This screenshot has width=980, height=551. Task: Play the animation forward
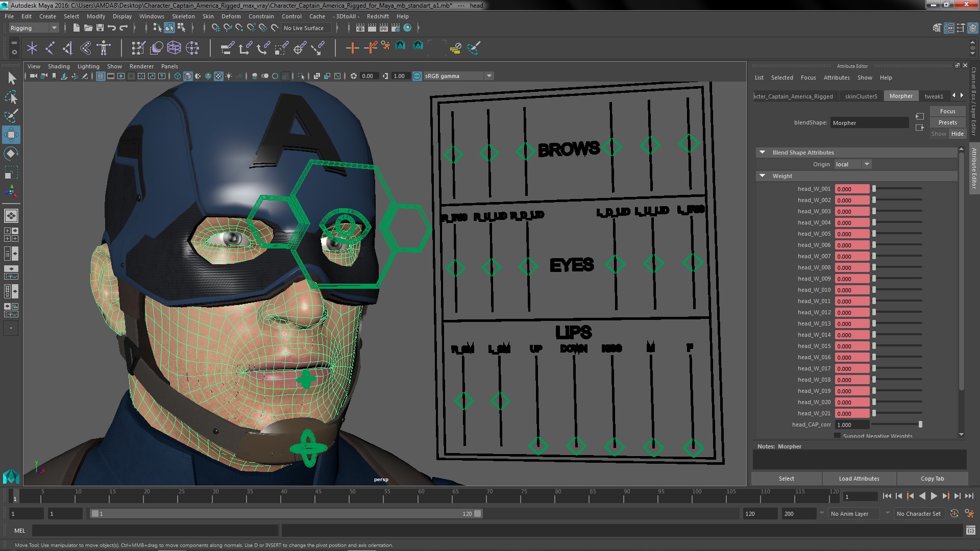coord(934,496)
